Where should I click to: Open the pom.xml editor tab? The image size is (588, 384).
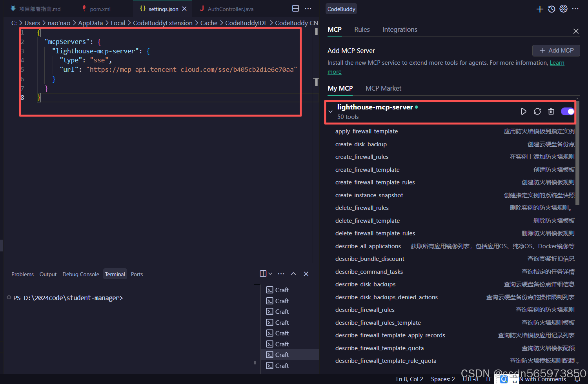(x=100, y=9)
